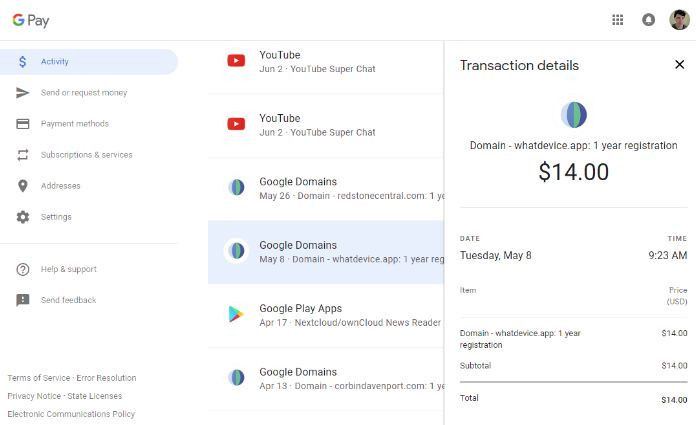696x425 pixels.
Task: Open the Terms of Service link
Action: 38,378
